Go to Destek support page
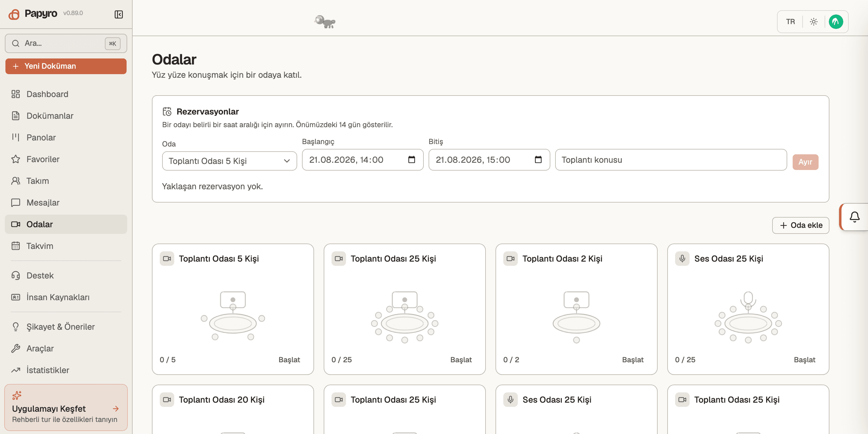The image size is (868, 434). pyautogui.click(x=66, y=276)
